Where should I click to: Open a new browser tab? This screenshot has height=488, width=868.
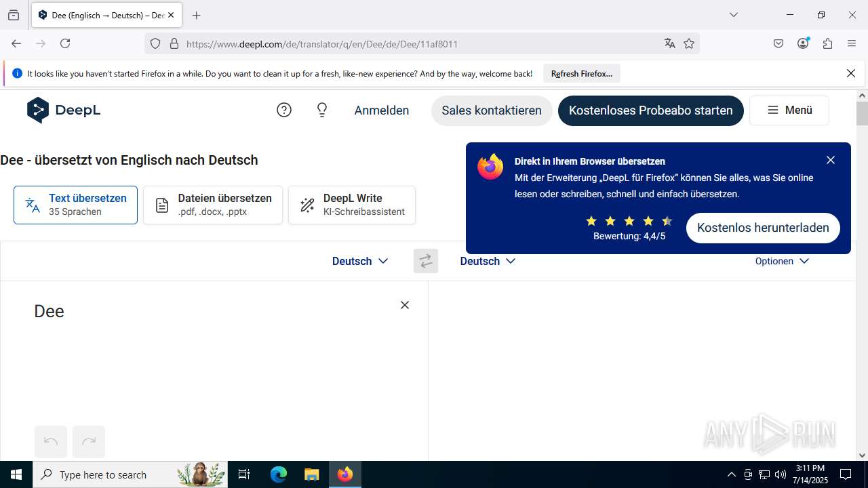click(197, 15)
